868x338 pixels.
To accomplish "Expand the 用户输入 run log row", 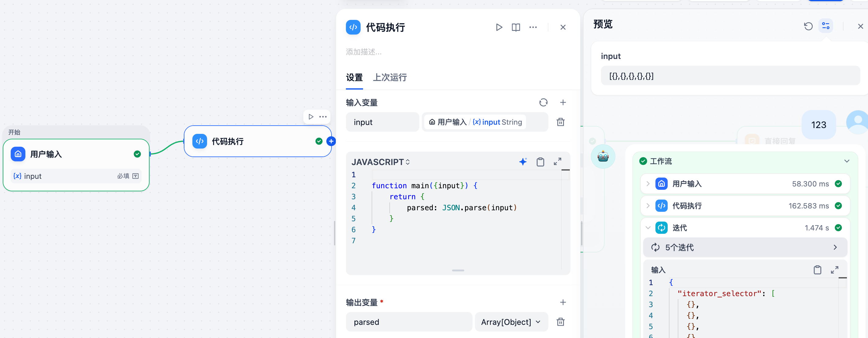I will tap(745, 184).
